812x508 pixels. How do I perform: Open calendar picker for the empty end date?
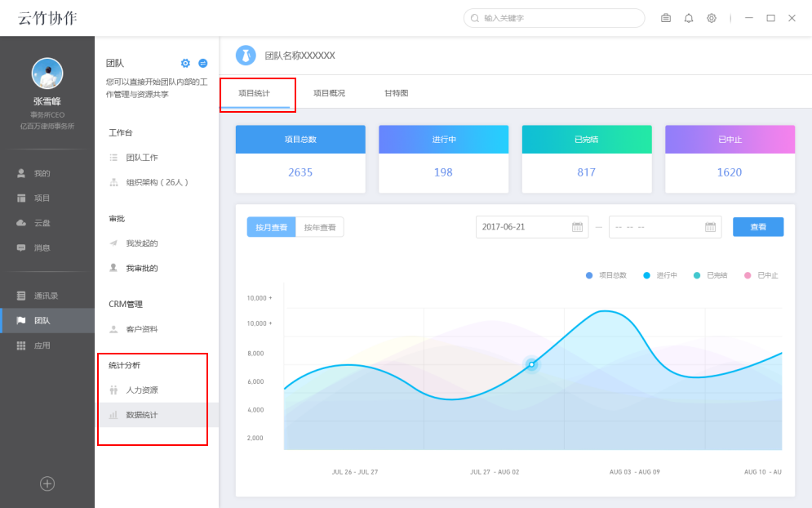point(710,227)
